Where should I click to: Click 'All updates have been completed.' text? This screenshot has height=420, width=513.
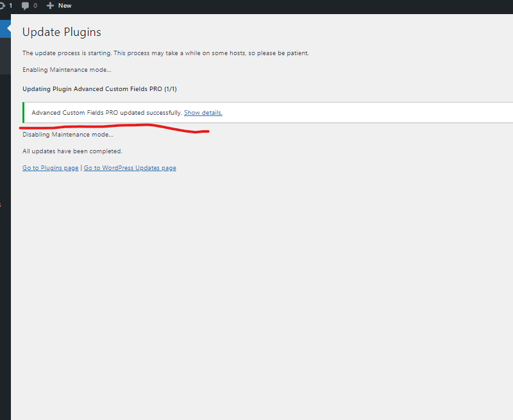tap(72, 151)
